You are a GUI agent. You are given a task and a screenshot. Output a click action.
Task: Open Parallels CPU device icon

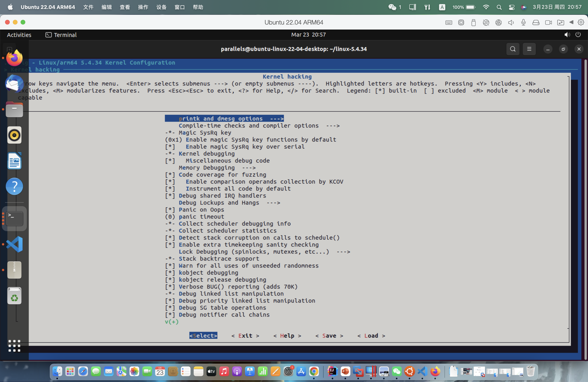click(x=461, y=23)
